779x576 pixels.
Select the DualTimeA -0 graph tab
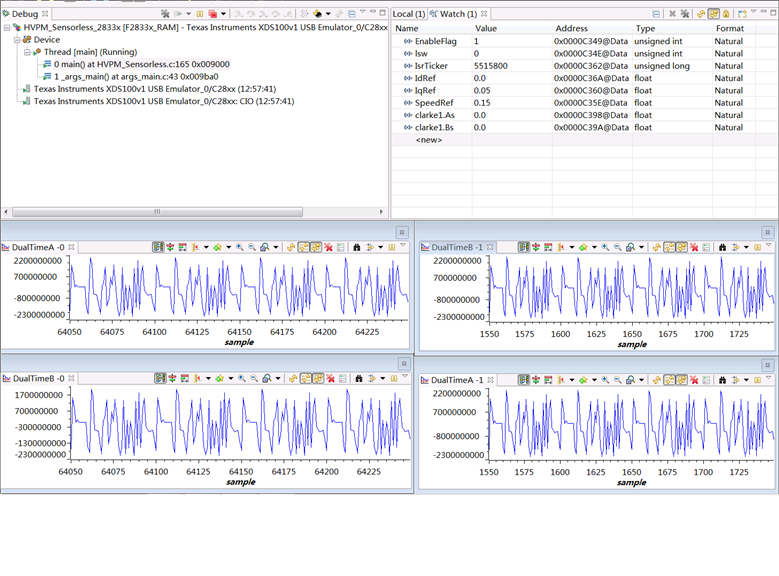(38, 247)
